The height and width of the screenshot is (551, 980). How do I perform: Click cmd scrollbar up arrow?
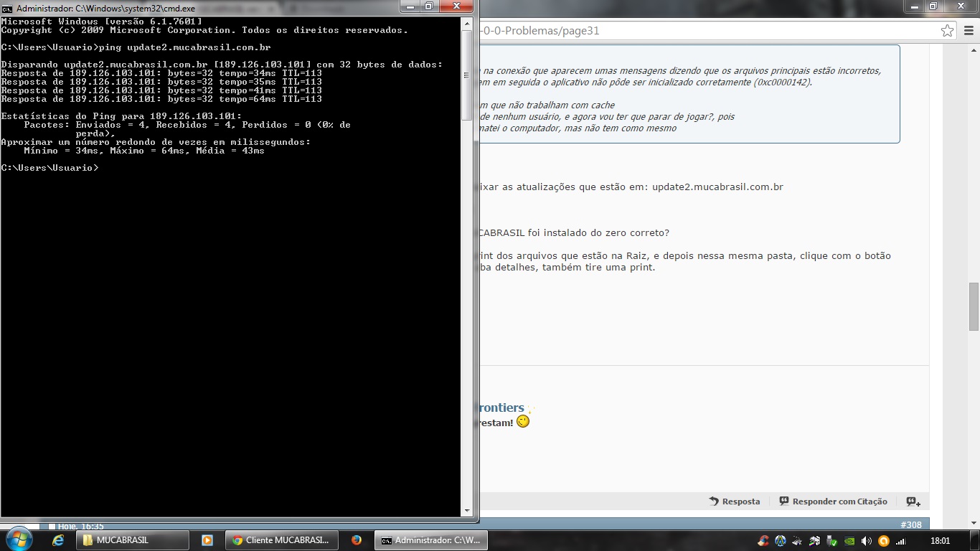[466, 22]
